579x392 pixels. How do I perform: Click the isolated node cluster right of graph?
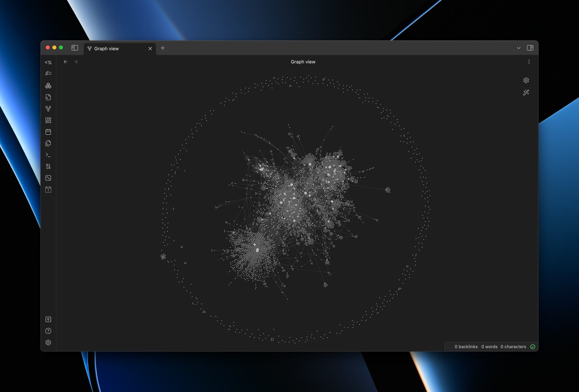point(388,190)
